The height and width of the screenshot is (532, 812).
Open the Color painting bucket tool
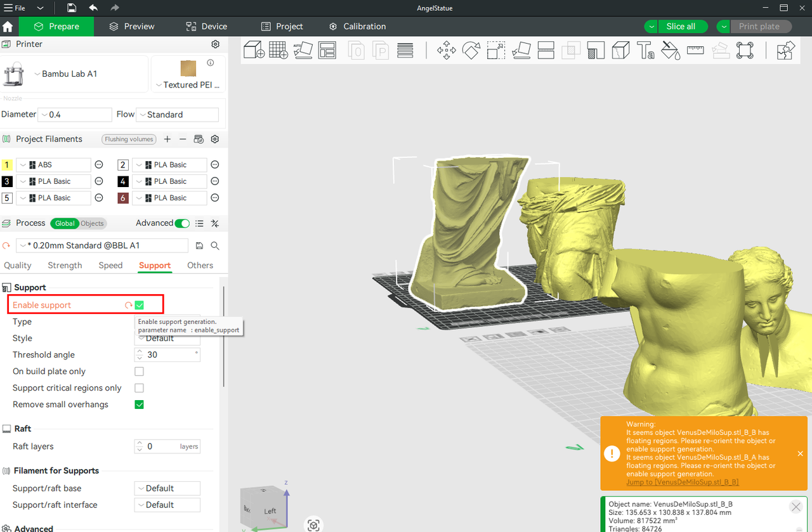(x=671, y=50)
